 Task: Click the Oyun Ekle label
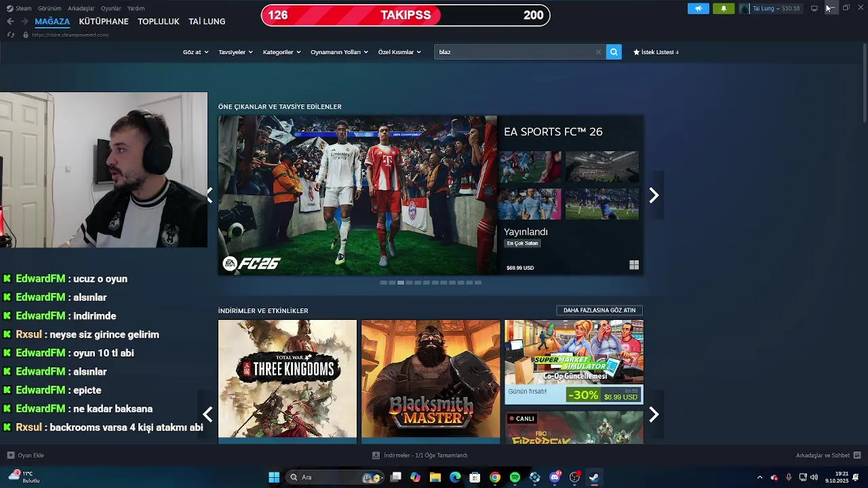31,455
